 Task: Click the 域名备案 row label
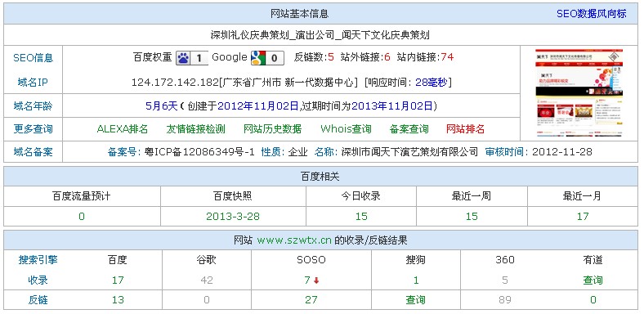coord(34,152)
